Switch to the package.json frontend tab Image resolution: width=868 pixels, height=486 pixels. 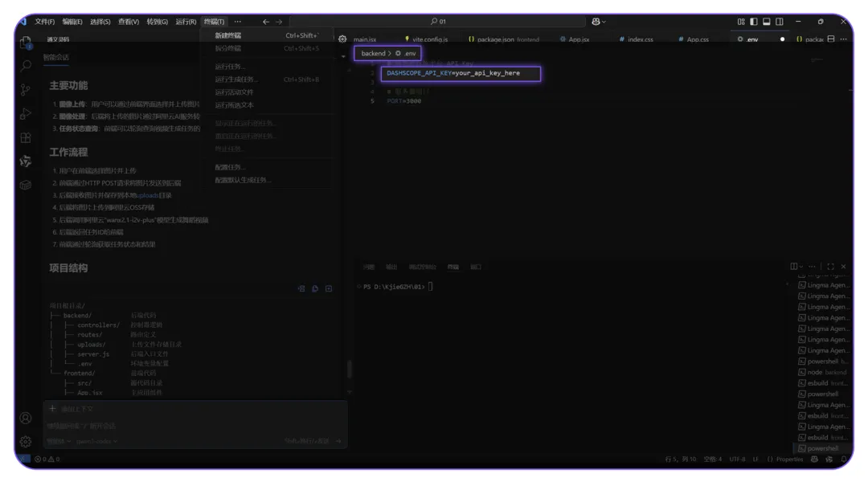[504, 39]
